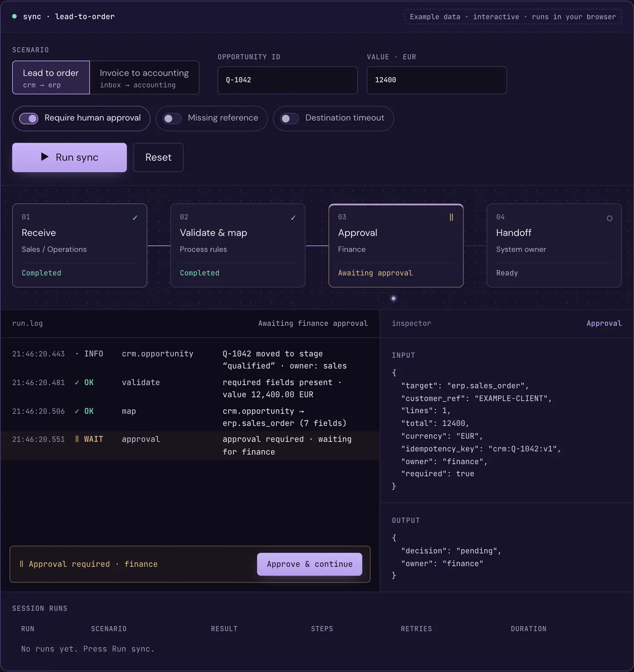Click 'Approval required · finance' banner text
The image size is (634, 672).
click(x=93, y=564)
